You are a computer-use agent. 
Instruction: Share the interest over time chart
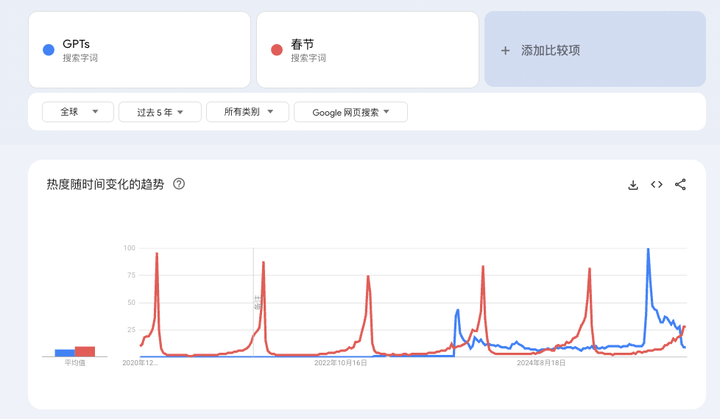coord(681,185)
